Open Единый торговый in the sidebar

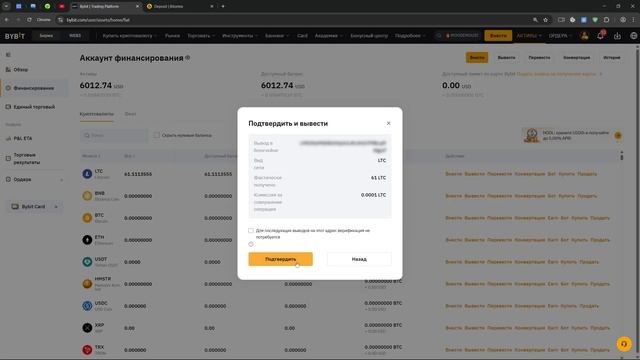click(30, 107)
